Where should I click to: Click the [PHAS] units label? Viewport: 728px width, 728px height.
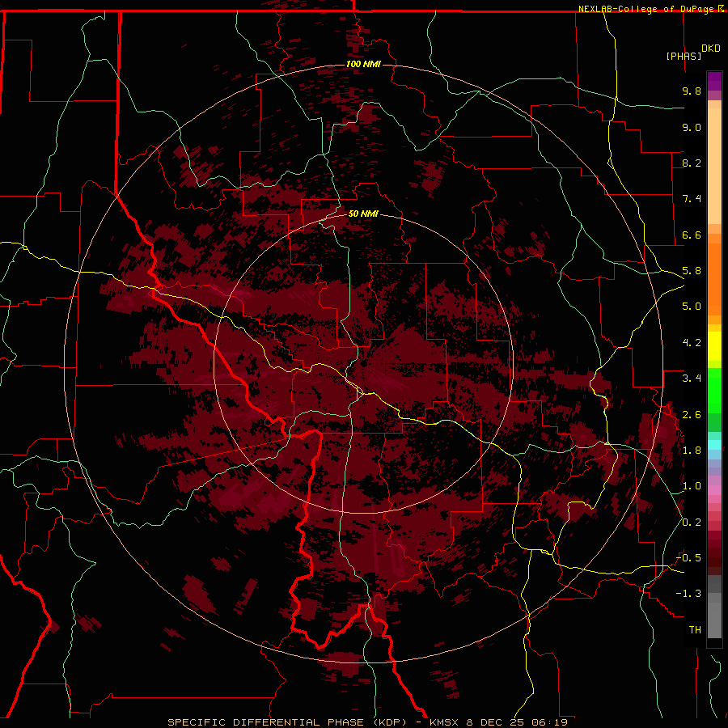pyautogui.click(x=684, y=56)
